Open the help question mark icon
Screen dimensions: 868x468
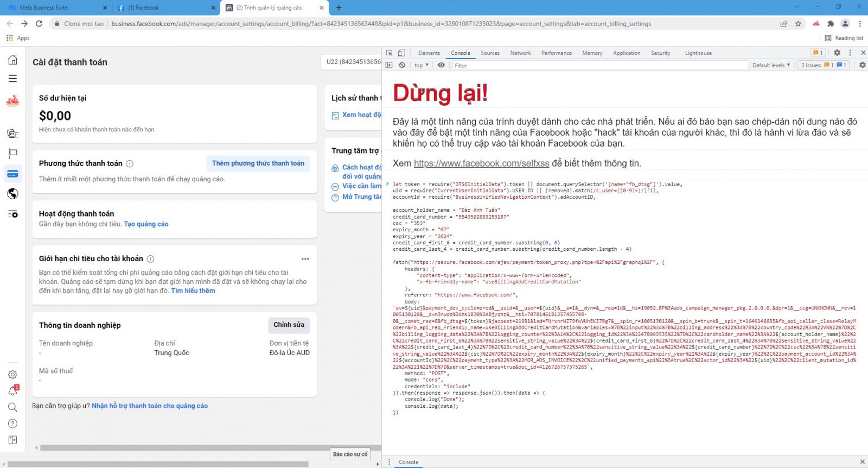coord(12,423)
